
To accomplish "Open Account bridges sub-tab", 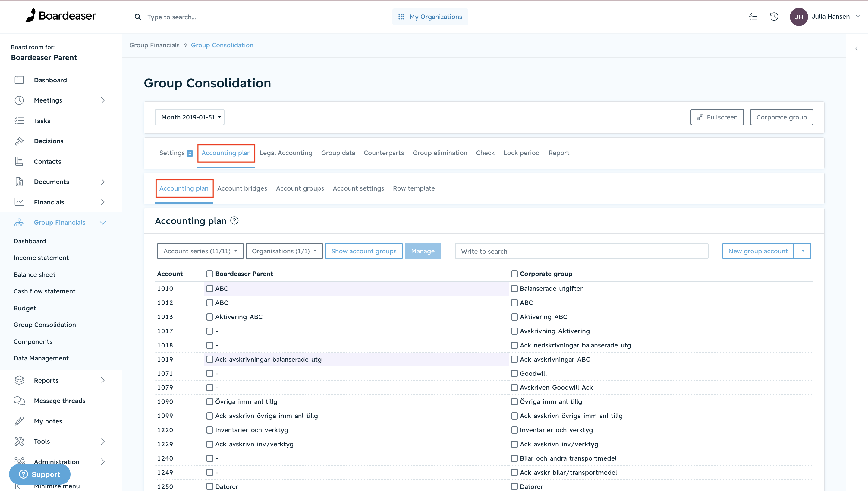I will [x=242, y=188].
